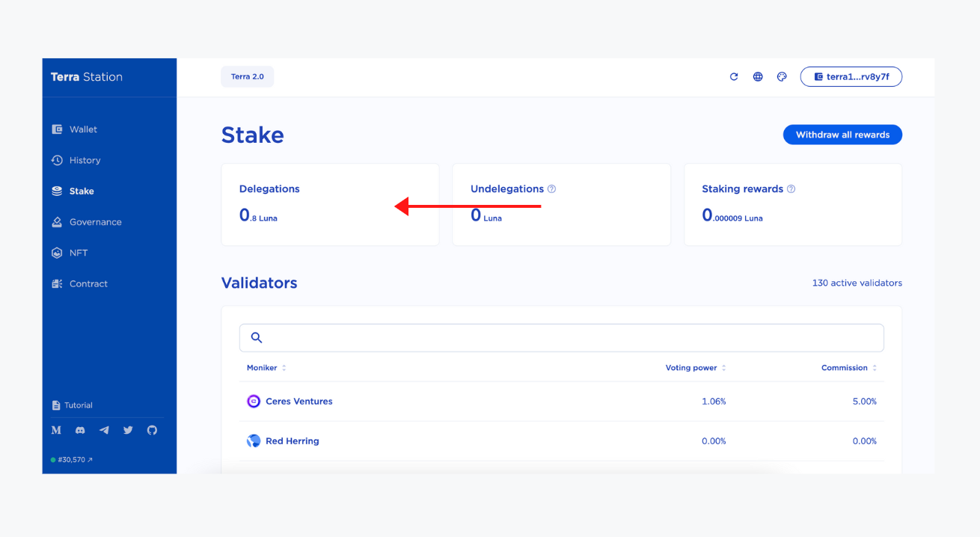Sort validators by Moniker column
Image resolution: width=980 pixels, height=537 pixels.
pyautogui.click(x=266, y=368)
